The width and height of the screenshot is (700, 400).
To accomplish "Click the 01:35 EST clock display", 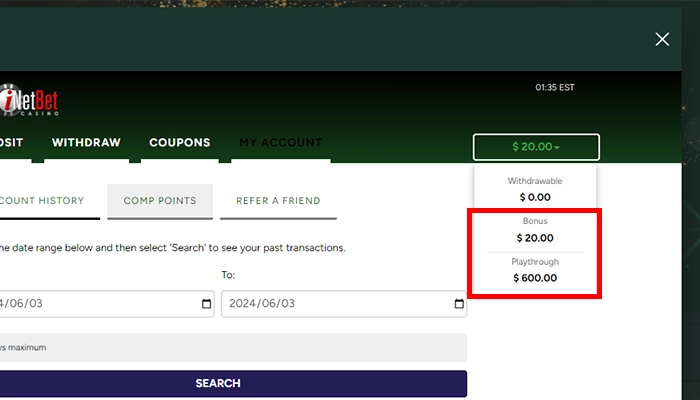I will click(x=555, y=88).
